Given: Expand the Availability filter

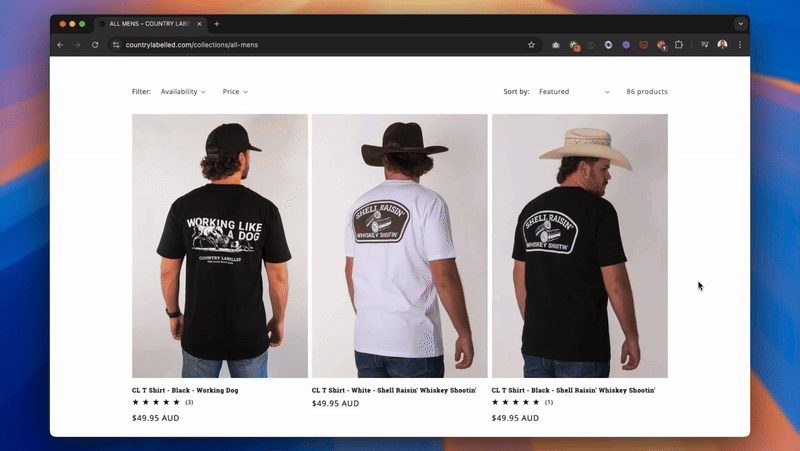Looking at the screenshot, I should pyautogui.click(x=183, y=92).
